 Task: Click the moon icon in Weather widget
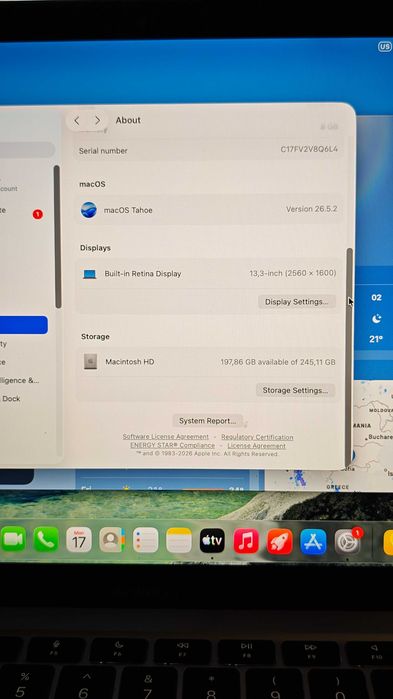377,318
